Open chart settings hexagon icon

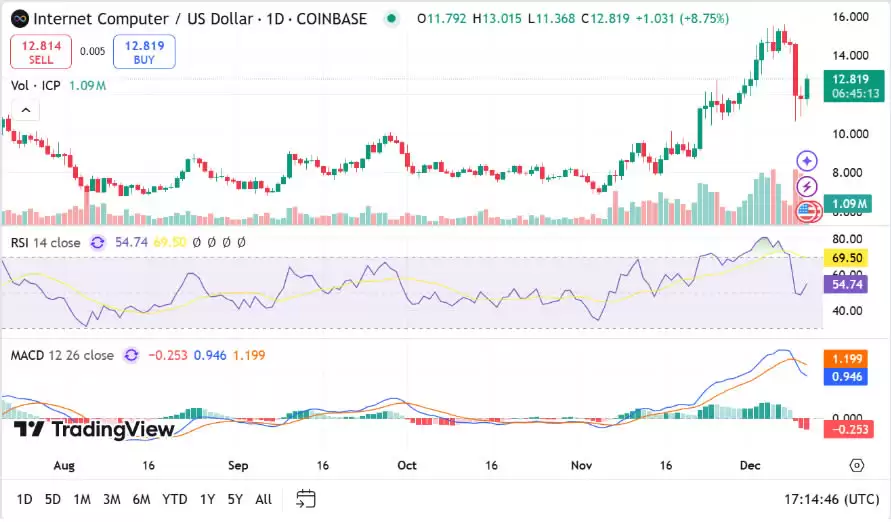(x=857, y=465)
